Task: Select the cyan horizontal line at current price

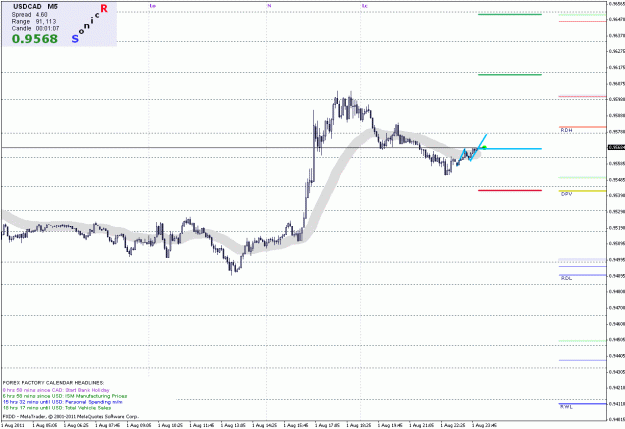Action: pyautogui.click(x=512, y=149)
